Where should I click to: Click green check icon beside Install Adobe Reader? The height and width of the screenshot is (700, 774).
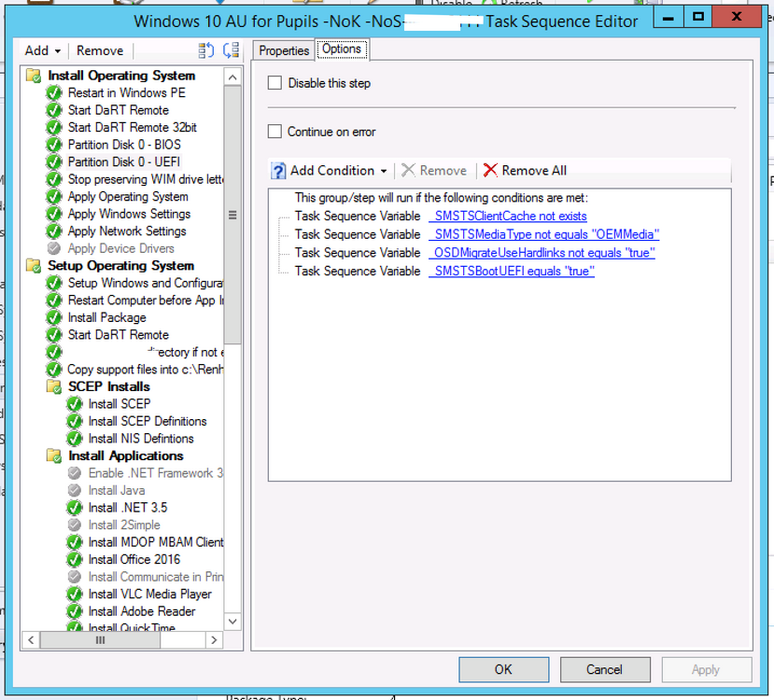74,611
